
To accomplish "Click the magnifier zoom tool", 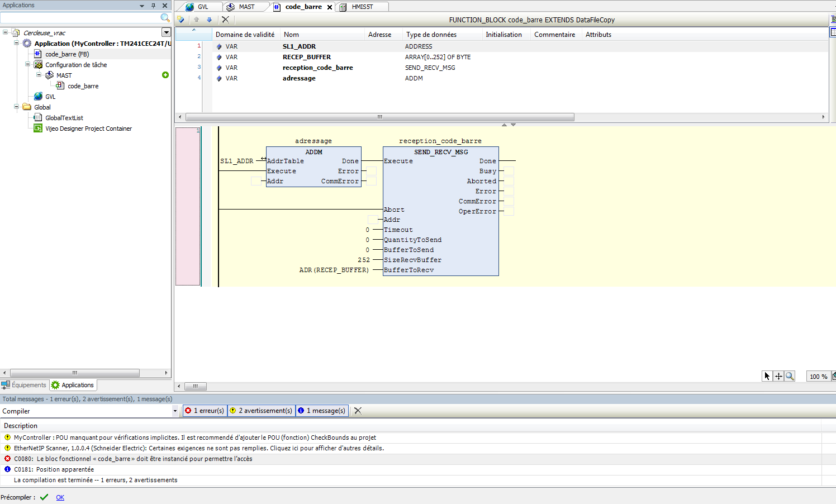I will pyautogui.click(x=790, y=376).
